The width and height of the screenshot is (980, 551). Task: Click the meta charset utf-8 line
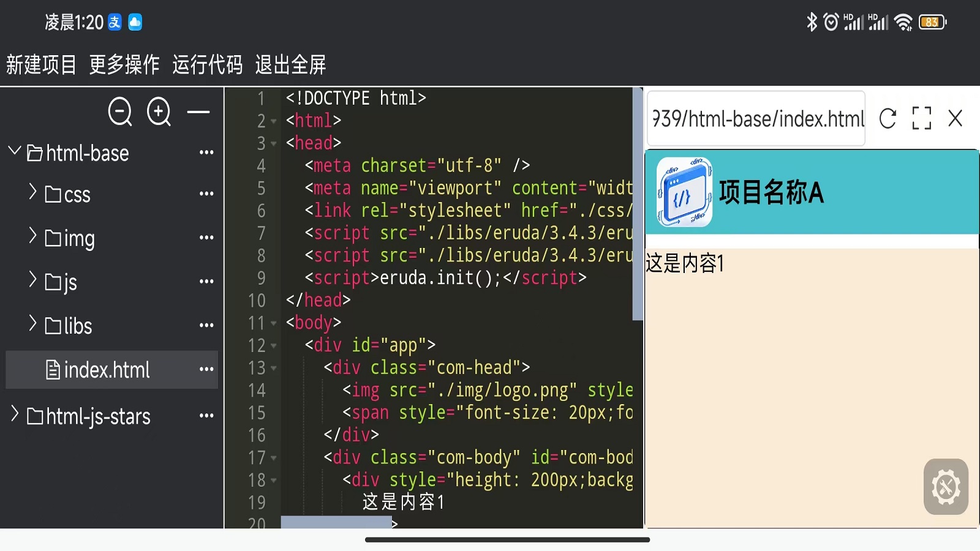point(417,165)
